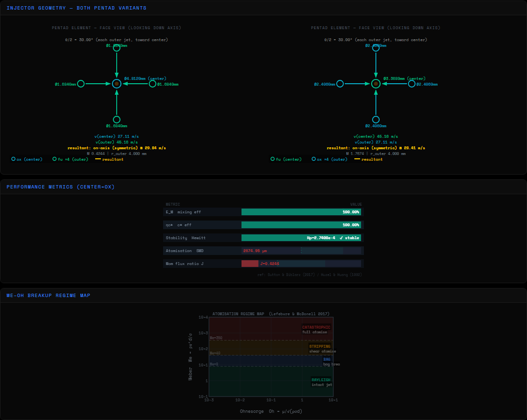Click the resultant legend dash under center-ox diagram
This screenshot has width=527, height=420.
[x=98, y=159]
